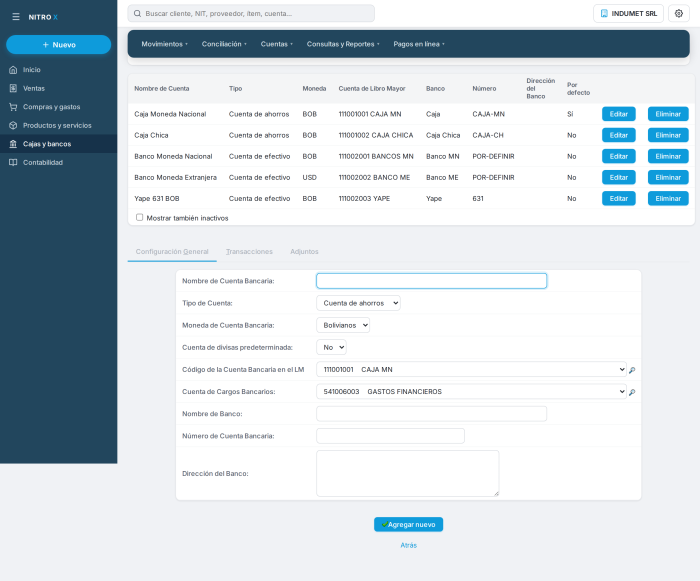This screenshot has width=700, height=581.
Task: Click the 'USD' currency cell
Action: pyautogui.click(x=309, y=177)
